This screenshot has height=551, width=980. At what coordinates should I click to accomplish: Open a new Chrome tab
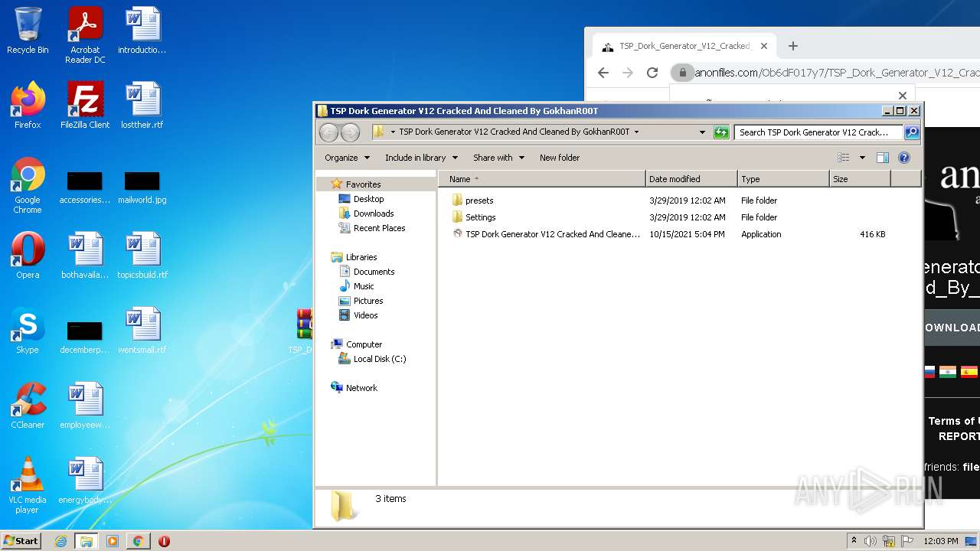[793, 46]
